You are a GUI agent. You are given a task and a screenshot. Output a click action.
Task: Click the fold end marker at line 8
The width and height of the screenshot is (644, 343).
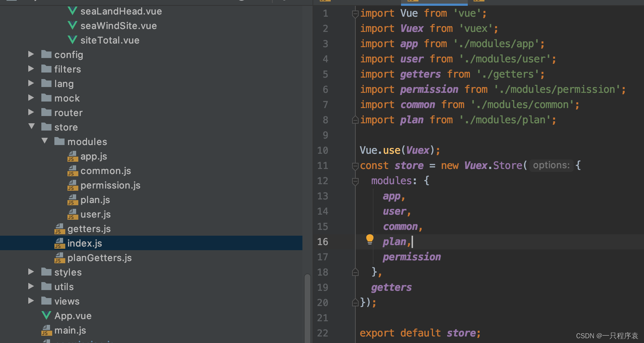point(355,120)
